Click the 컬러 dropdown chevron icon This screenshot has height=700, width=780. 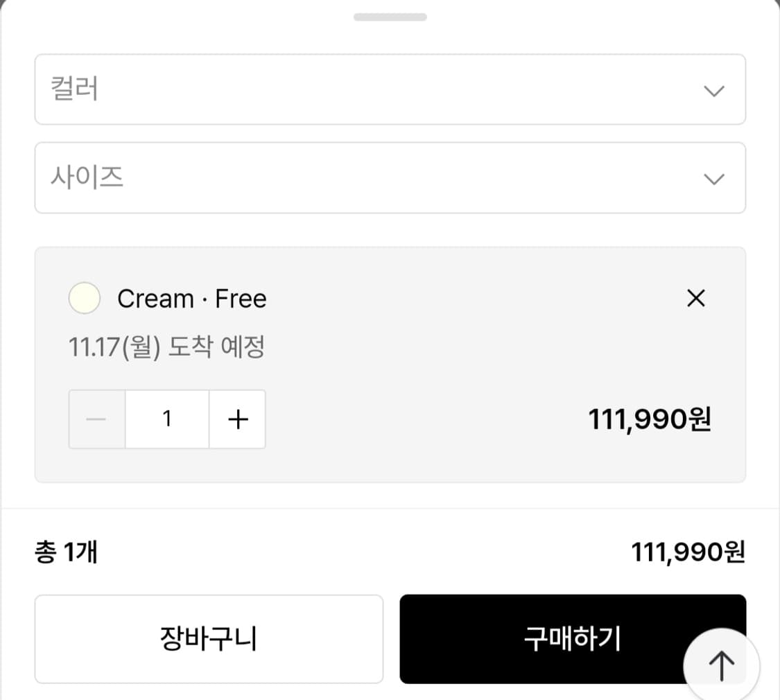coord(714,90)
